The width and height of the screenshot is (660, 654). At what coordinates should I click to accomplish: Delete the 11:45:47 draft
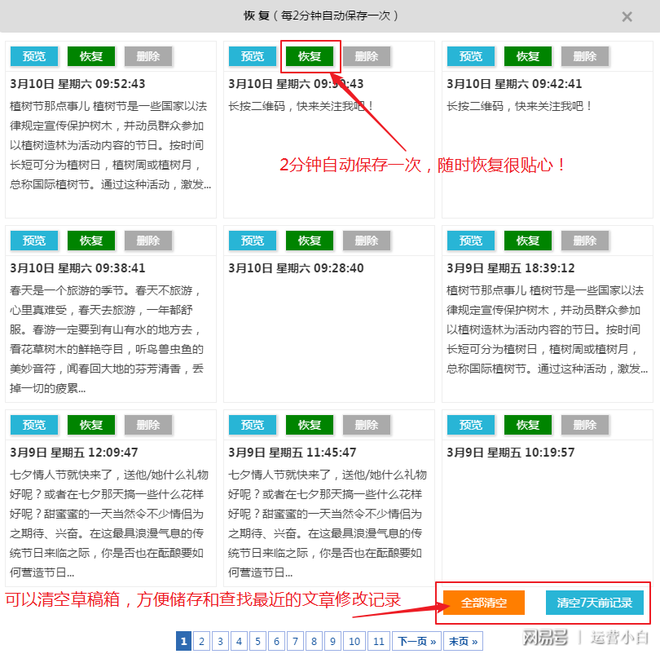coord(367,425)
